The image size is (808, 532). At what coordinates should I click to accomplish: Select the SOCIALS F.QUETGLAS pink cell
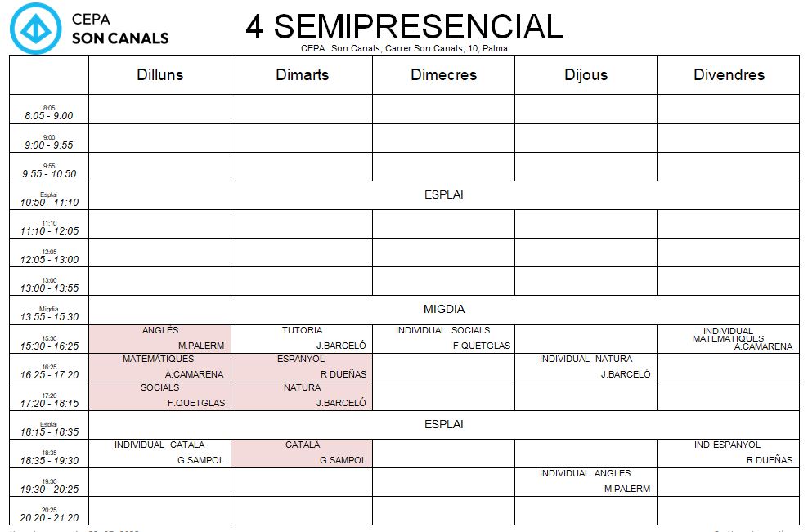coord(159,396)
